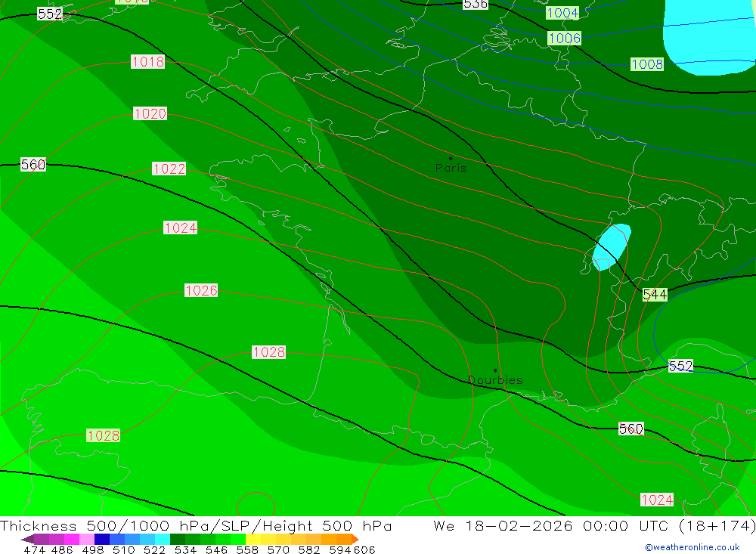The height and width of the screenshot is (554, 756).
Task: Pick the dark blue legend swatch above 510
Action: pyautogui.click(x=102, y=539)
